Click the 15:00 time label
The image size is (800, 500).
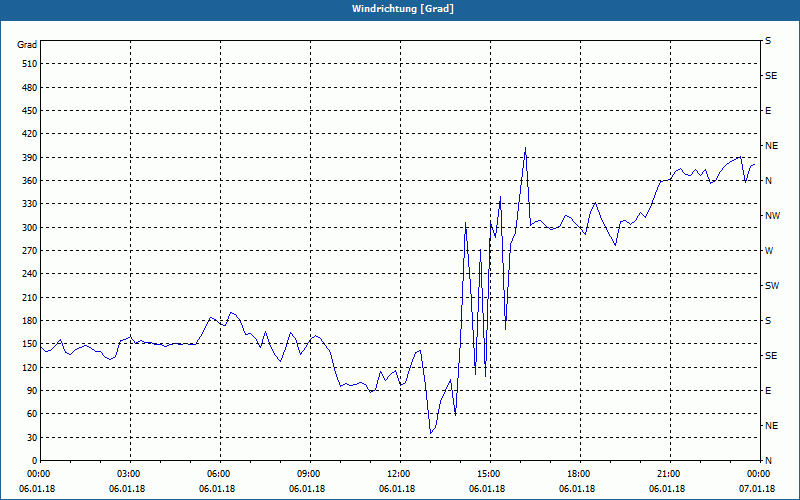tap(487, 474)
